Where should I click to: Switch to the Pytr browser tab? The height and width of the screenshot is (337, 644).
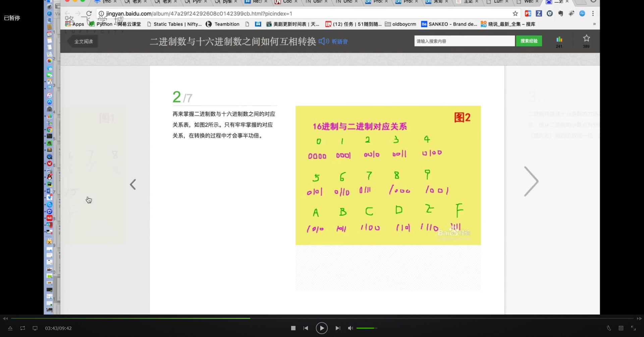[x=196, y=2]
